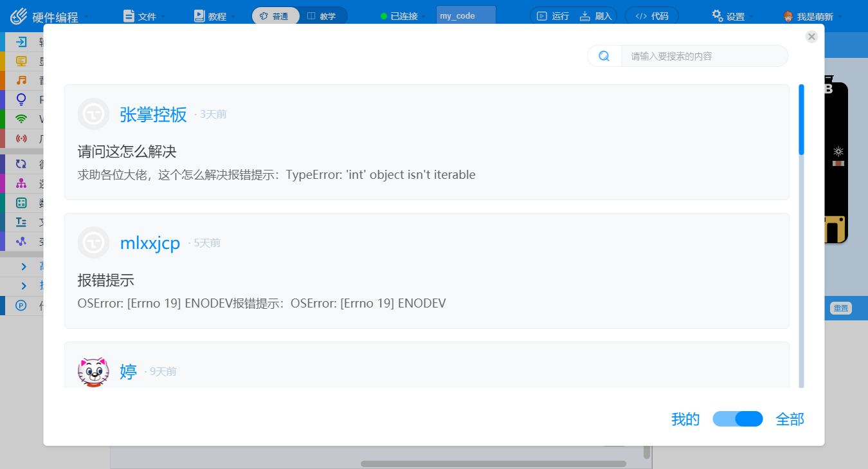This screenshot has height=469, width=868.
Task: Open mlxxjcp's profile avatar
Action: pyautogui.click(x=93, y=243)
